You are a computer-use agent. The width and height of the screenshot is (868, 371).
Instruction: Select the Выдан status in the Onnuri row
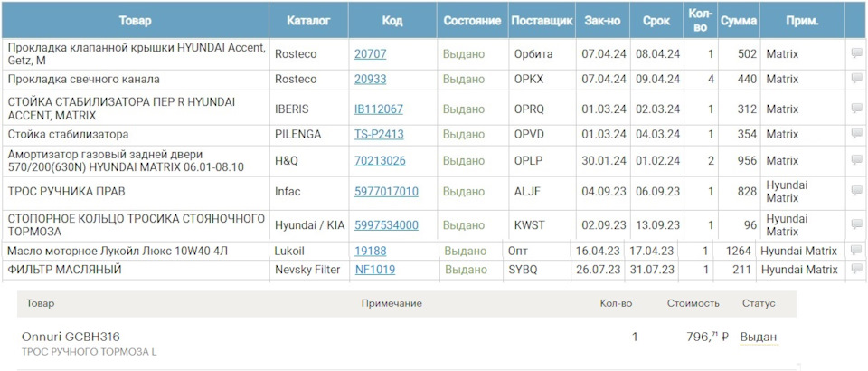point(759,337)
